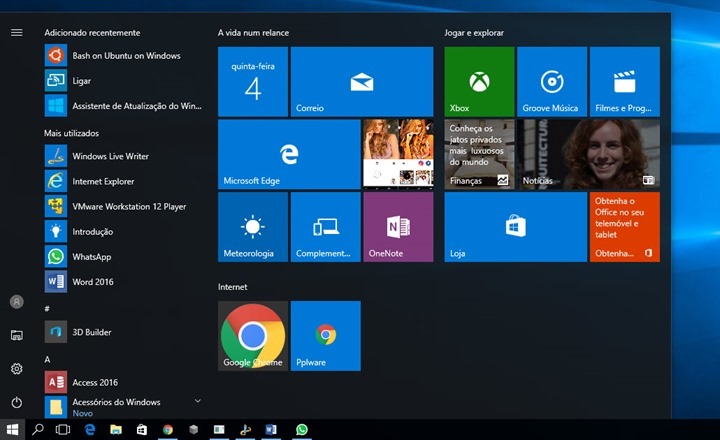Select Word 2016 from most used
Screen dimensions: 720x440
92,282
